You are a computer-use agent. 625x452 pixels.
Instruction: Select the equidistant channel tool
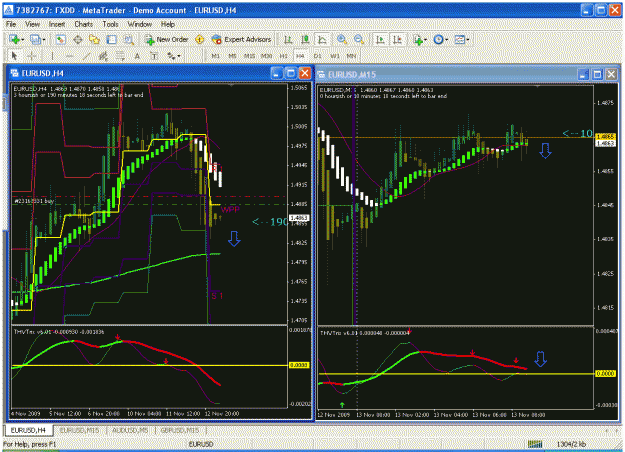coord(103,56)
